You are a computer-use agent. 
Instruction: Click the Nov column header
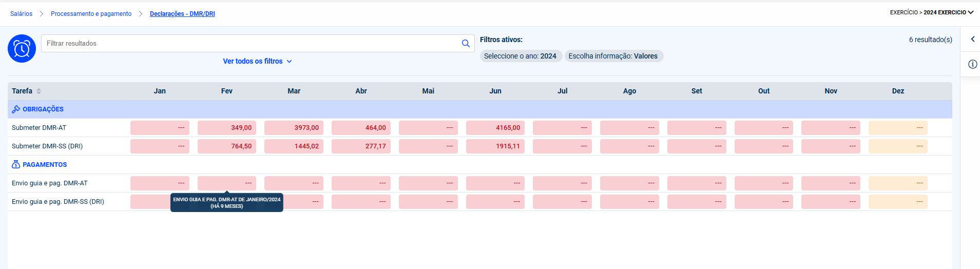coord(831,91)
